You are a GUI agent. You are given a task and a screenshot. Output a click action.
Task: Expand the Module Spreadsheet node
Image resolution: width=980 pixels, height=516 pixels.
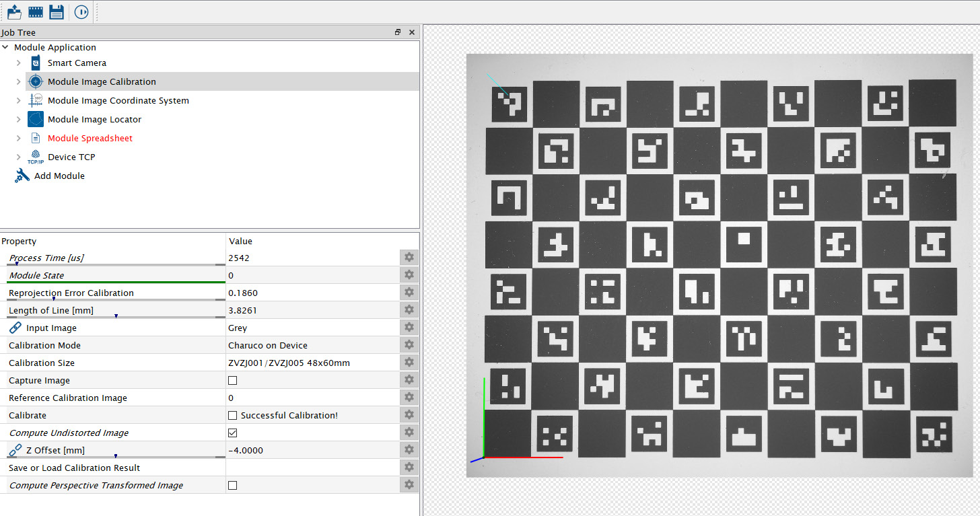(19, 138)
